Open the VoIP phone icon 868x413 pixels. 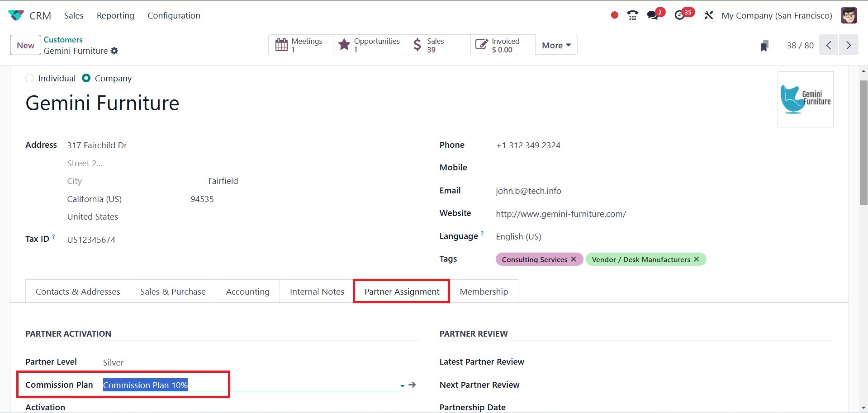coord(632,15)
